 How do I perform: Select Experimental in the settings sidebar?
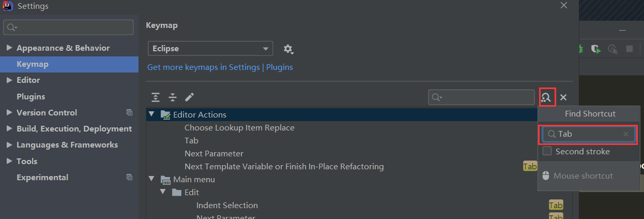[42, 177]
